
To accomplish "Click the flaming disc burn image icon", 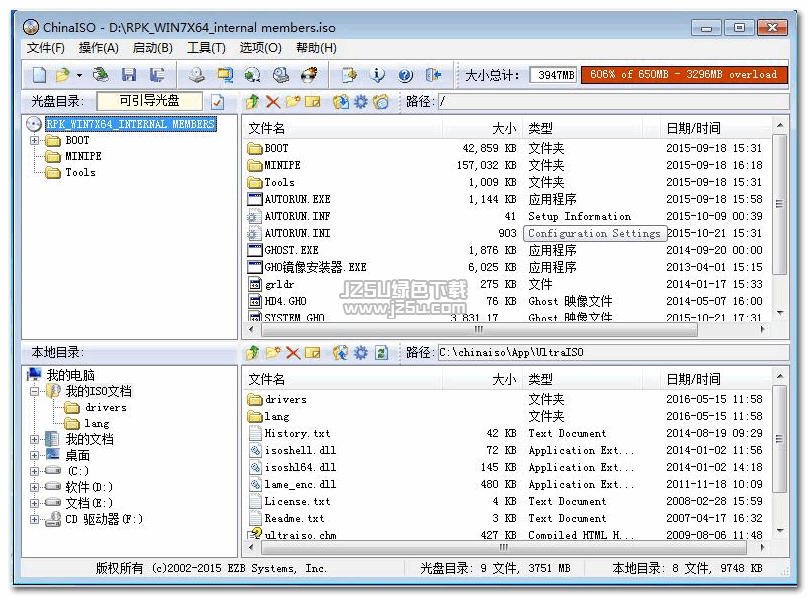I will click(309, 75).
